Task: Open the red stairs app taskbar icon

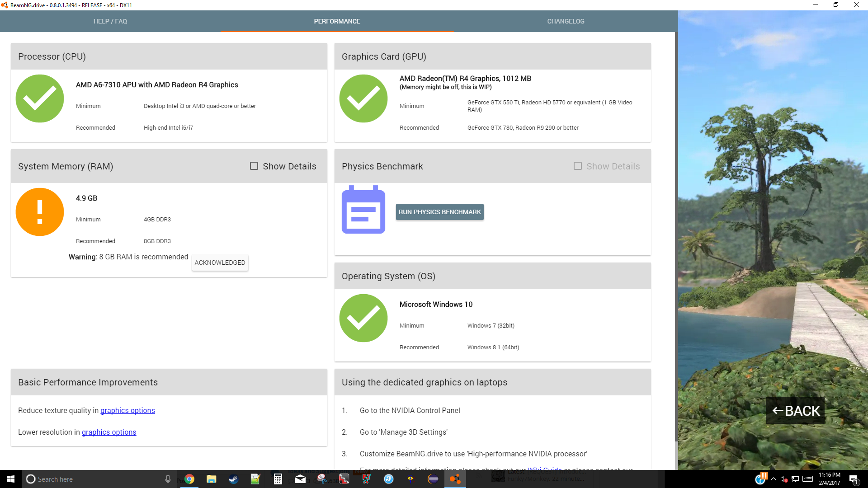Action: pos(344,479)
